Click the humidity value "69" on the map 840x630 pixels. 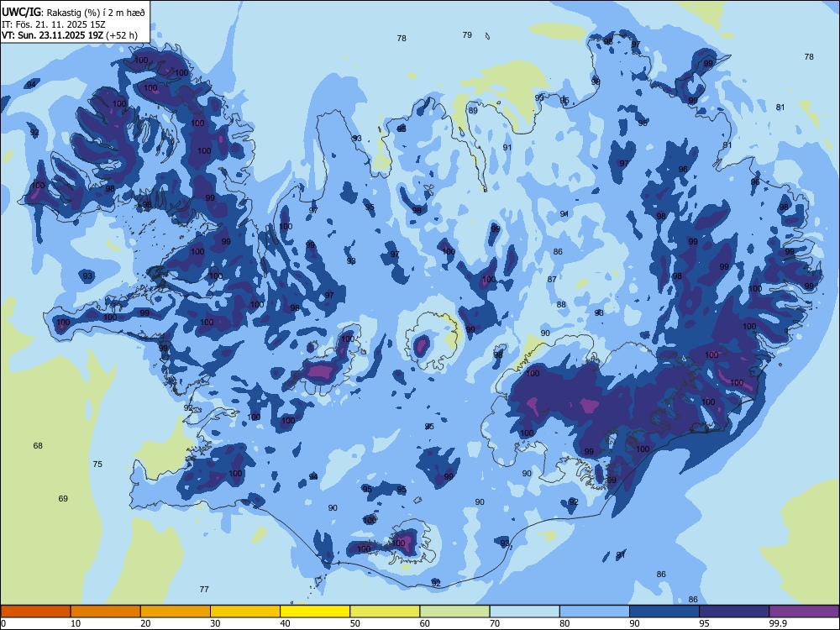pyautogui.click(x=63, y=499)
